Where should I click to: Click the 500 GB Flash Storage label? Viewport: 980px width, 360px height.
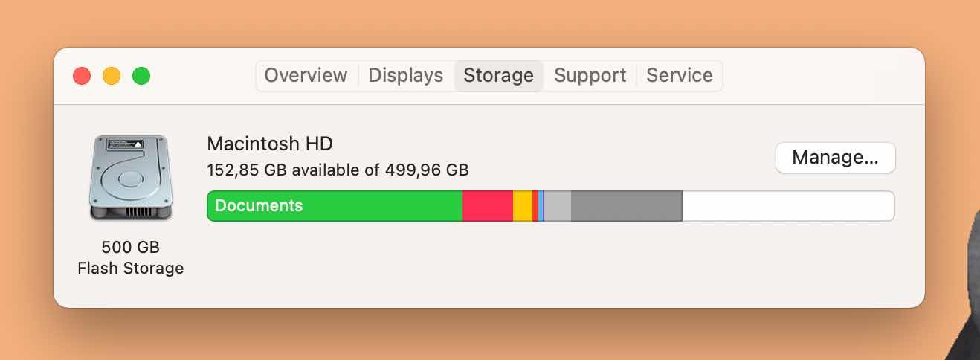tap(131, 257)
